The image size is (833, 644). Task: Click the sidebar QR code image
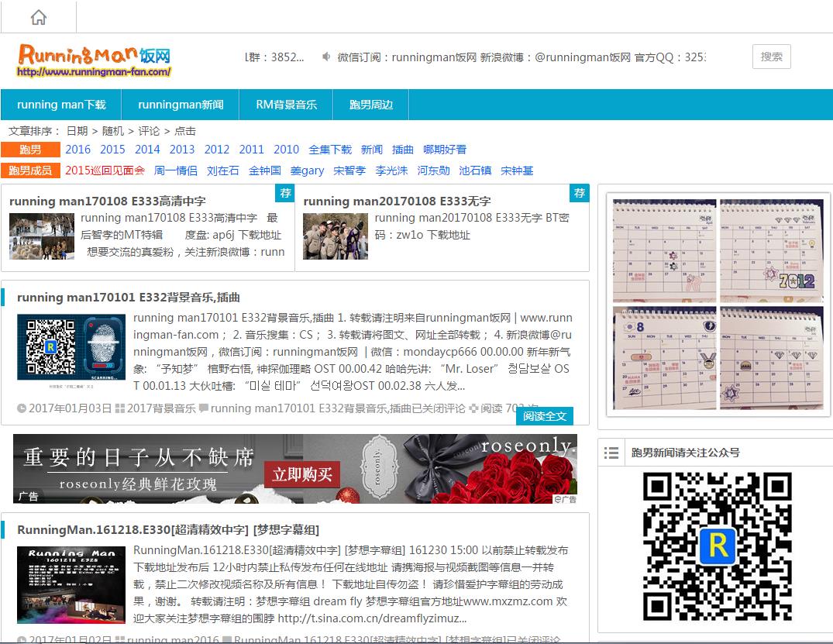(718, 547)
